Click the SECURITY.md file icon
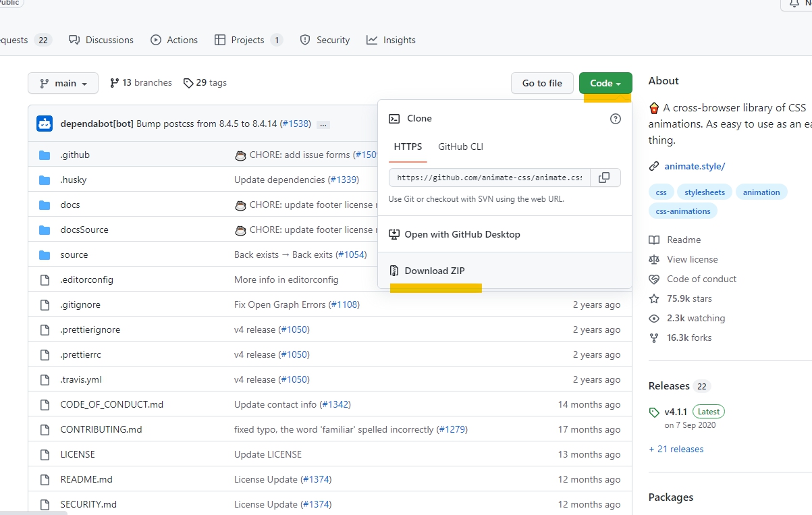Screen dimensions: 812x515 tap(45, 504)
